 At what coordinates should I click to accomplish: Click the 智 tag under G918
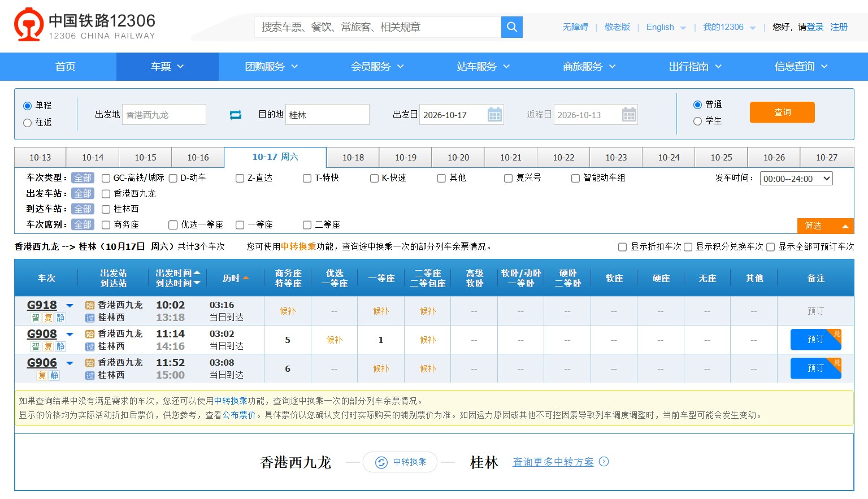pos(36,318)
